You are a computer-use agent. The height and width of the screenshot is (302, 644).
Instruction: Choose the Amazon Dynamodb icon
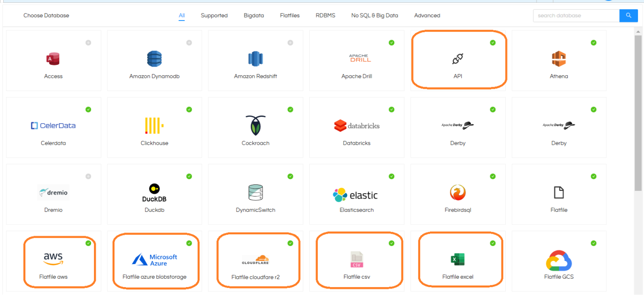tap(154, 59)
